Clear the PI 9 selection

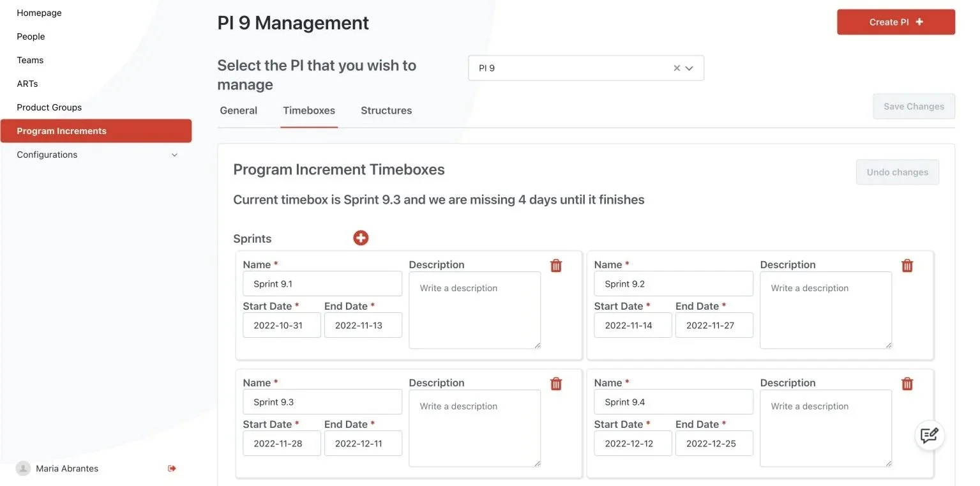tap(677, 68)
